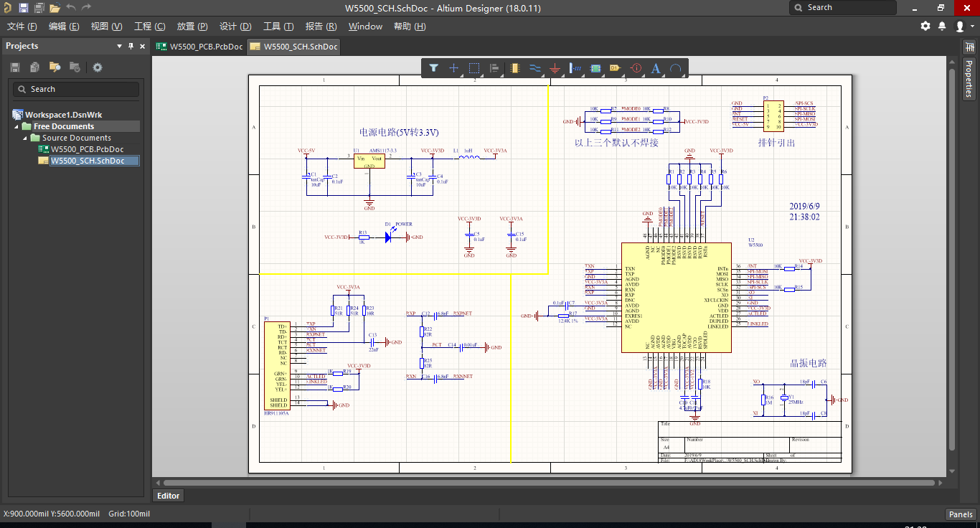Place a GND power port symbol

[x=555, y=68]
